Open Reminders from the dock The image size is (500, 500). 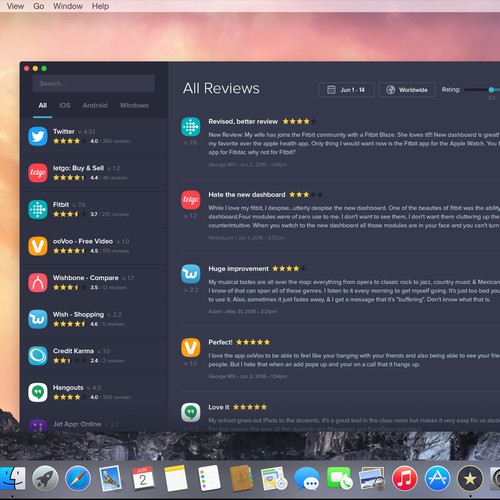coord(209,478)
